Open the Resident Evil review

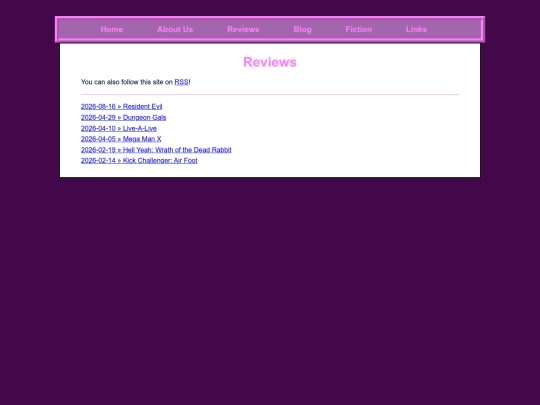tap(122, 106)
